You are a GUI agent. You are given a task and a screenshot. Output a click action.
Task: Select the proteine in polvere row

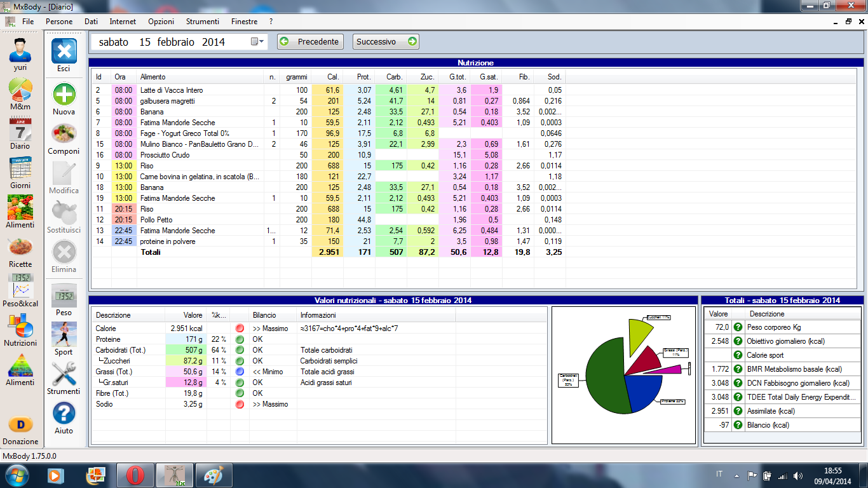pos(328,241)
